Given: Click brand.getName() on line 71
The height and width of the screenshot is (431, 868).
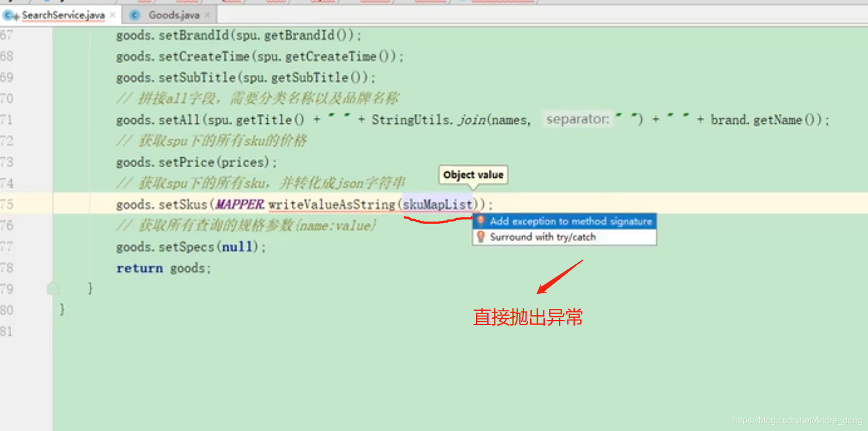Looking at the screenshot, I should 764,120.
